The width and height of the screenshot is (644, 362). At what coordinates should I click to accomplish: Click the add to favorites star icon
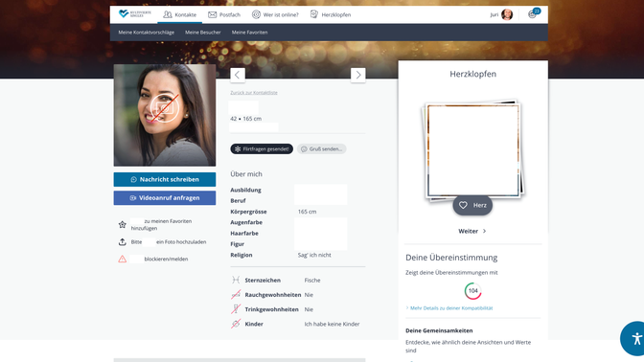123,224
